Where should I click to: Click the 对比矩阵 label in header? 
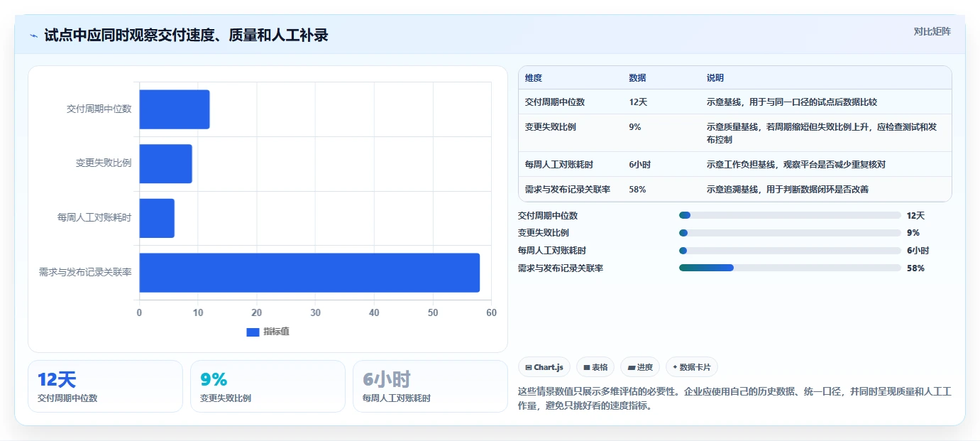tap(932, 31)
